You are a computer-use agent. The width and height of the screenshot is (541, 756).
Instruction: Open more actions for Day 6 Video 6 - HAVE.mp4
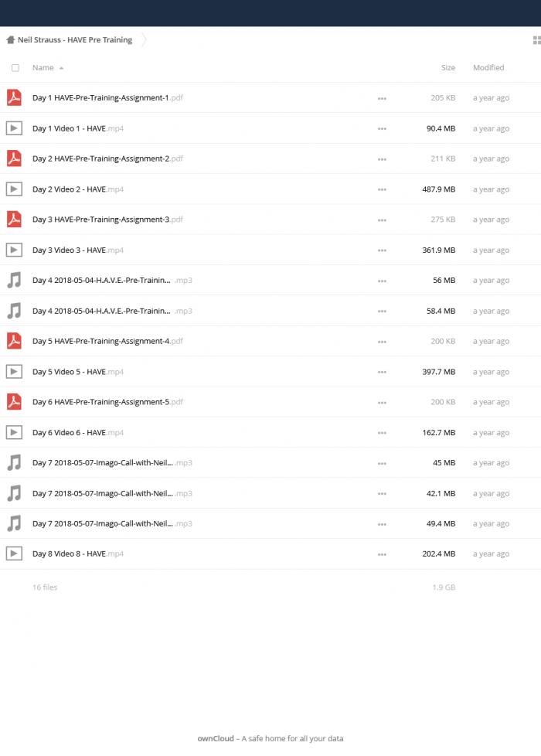tap(382, 433)
